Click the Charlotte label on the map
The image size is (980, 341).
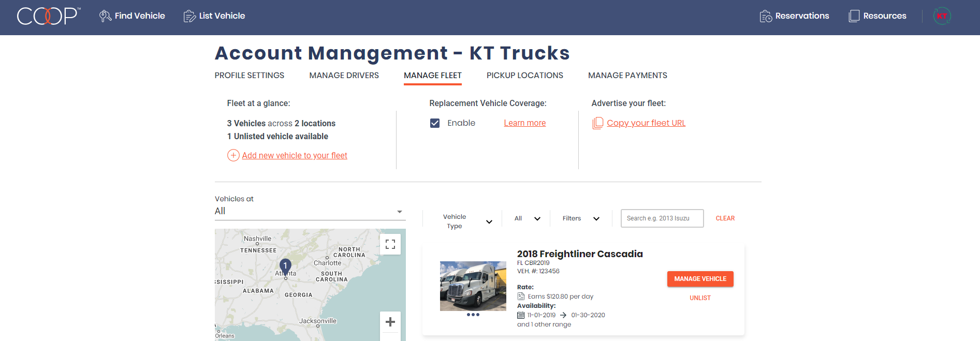click(x=328, y=263)
